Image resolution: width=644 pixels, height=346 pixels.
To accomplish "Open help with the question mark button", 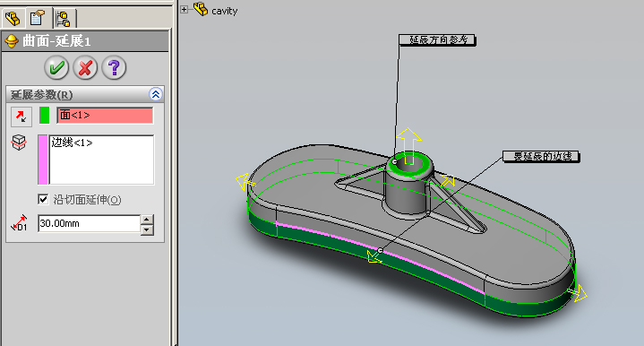I will click(114, 68).
